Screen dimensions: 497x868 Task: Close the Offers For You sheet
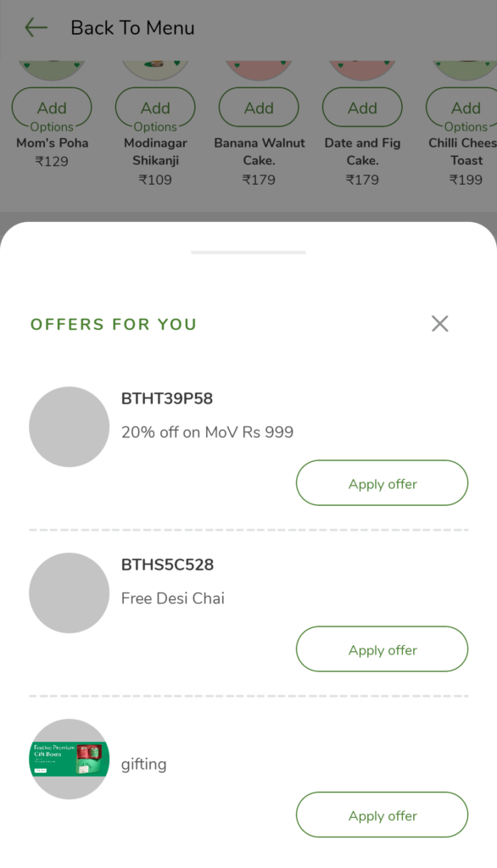tap(440, 323)
